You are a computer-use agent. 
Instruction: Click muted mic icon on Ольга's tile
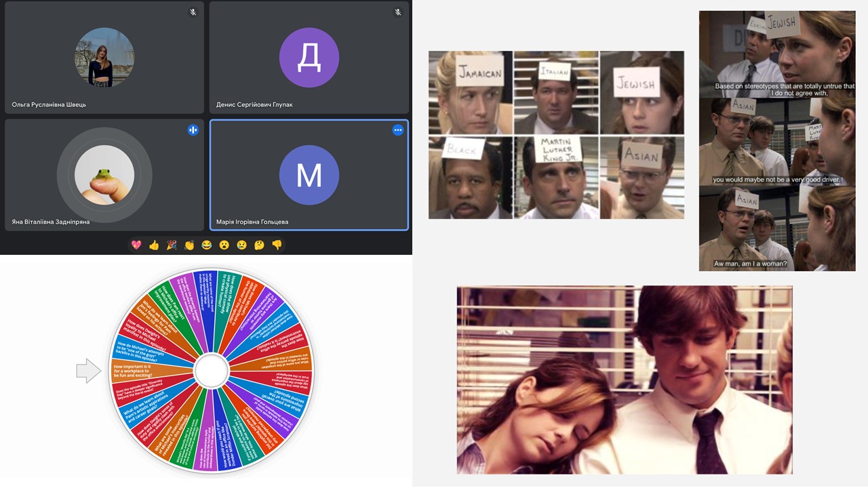(x=193, y=12)
